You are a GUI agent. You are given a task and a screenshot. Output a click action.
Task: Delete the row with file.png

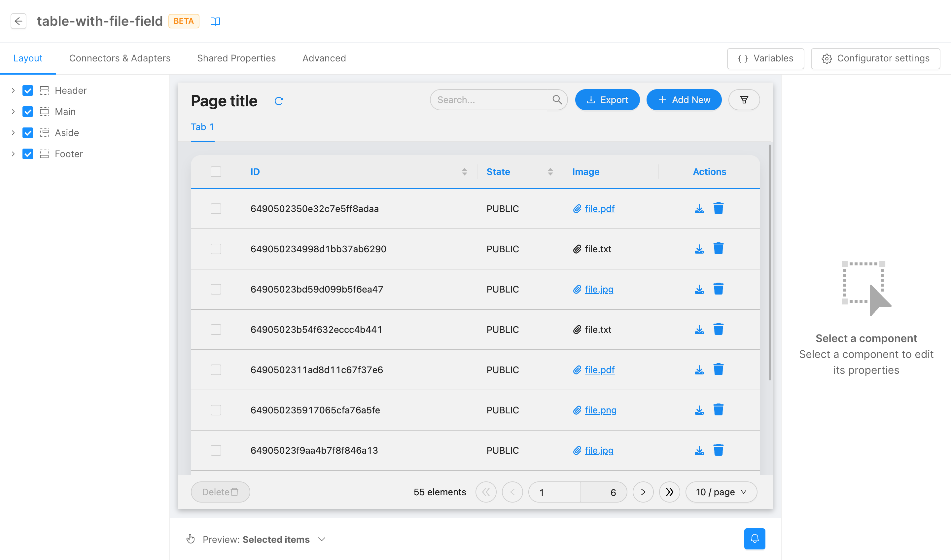718,410
